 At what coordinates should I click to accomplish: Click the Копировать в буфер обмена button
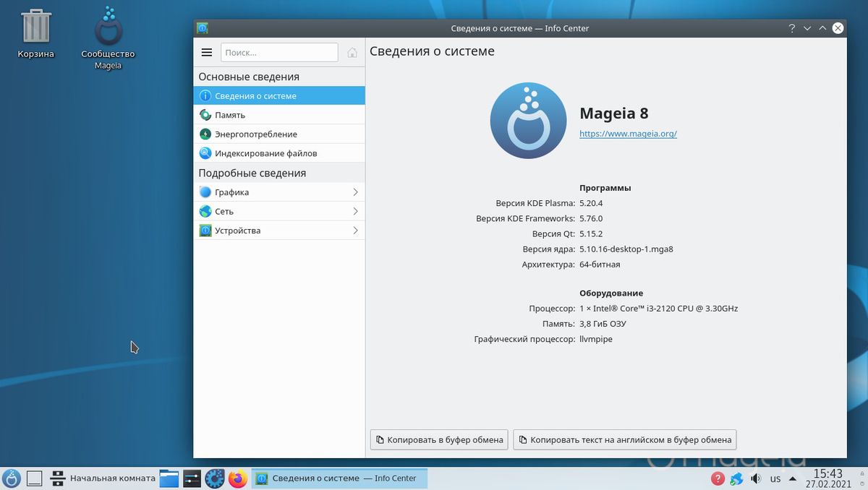point(438,439)
